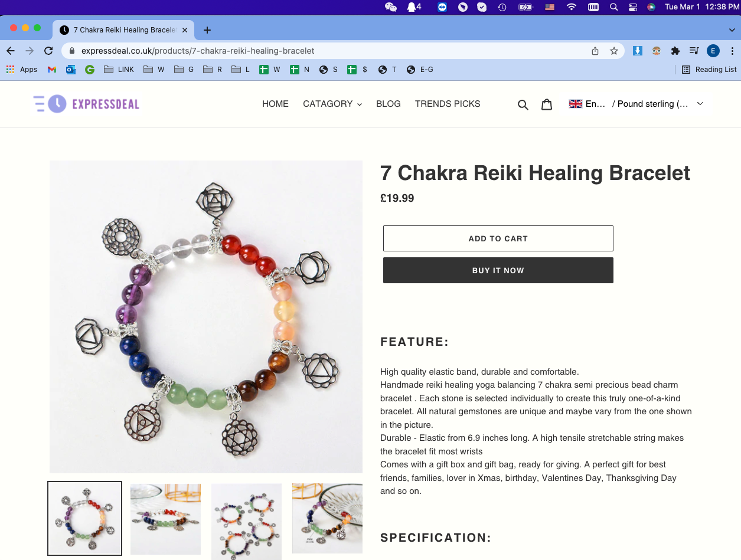Open the shopping cart icon
Viewport: 741px width, 560px height.
[547, 104]
